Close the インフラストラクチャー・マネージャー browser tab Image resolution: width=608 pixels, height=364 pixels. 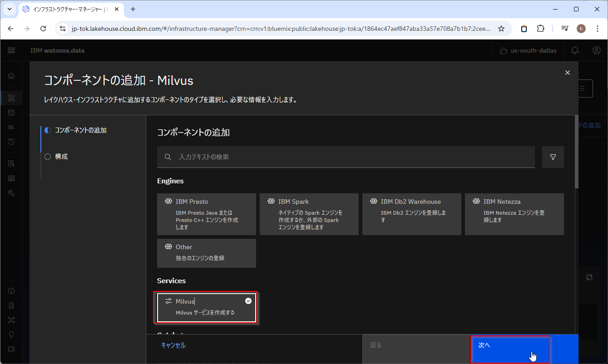[x=116, y=9]
